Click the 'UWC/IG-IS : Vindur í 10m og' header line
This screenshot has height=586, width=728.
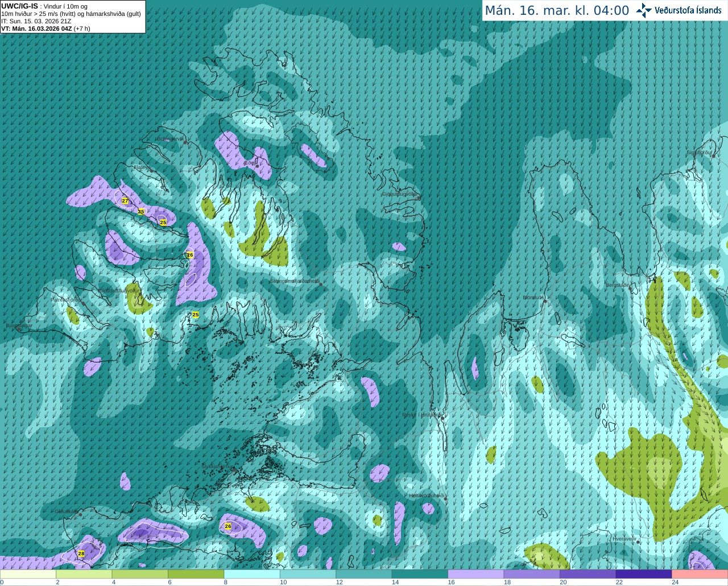[44, 6]
